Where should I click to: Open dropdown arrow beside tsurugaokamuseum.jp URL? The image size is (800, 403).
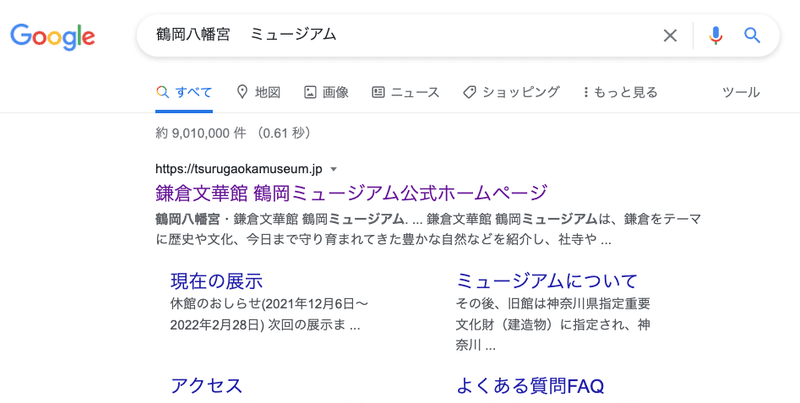(x=334, y=169)
